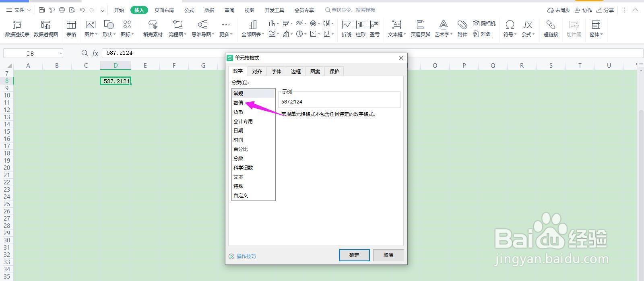Click the 取消 button
Screen dimensions: 644x281
[x=388, y=255]
